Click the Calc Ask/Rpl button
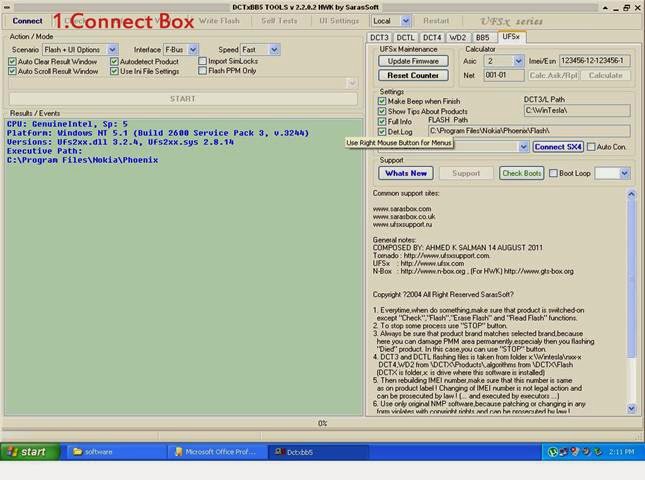The width and height of the screenshot is (645, 480). pyautogui.click(x=553, y=75)
